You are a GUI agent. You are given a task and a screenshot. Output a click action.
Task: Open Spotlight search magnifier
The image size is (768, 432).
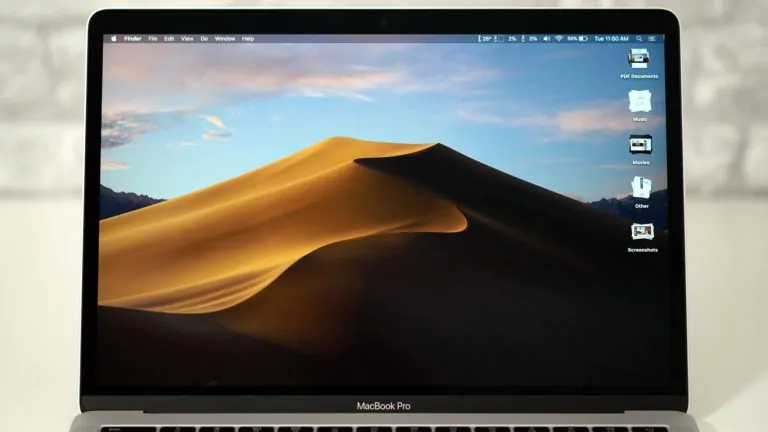point(639,39)
